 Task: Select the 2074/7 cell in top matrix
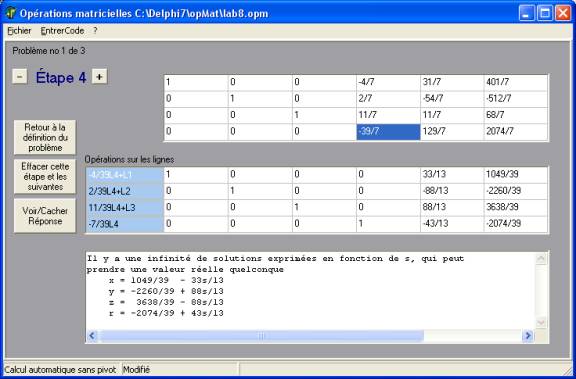516,132
